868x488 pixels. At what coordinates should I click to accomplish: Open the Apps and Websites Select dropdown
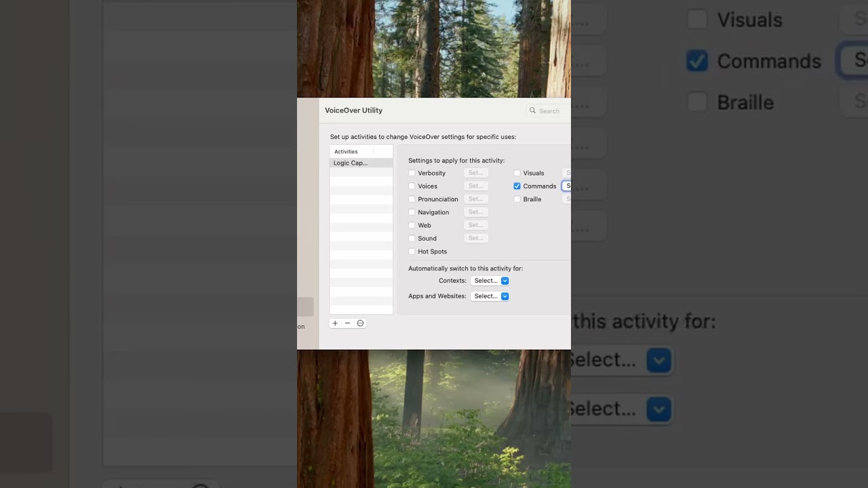click(x=490, y=296)
